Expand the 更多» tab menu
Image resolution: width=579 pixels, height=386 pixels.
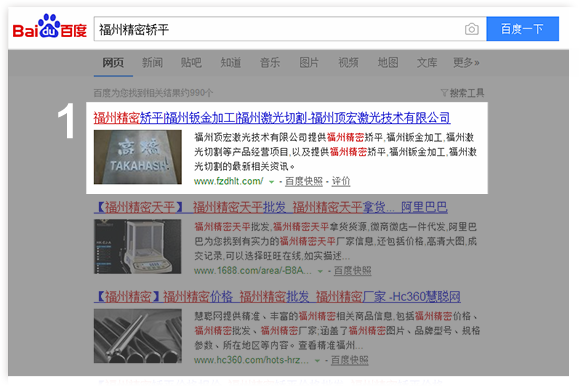pos(466,62)
